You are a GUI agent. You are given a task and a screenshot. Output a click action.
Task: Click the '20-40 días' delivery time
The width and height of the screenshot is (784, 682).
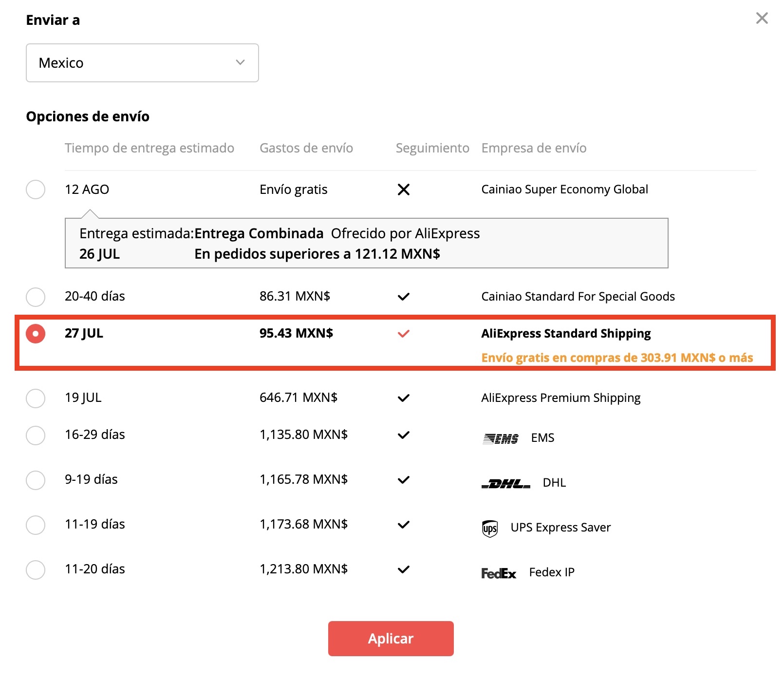click(95, 296)
